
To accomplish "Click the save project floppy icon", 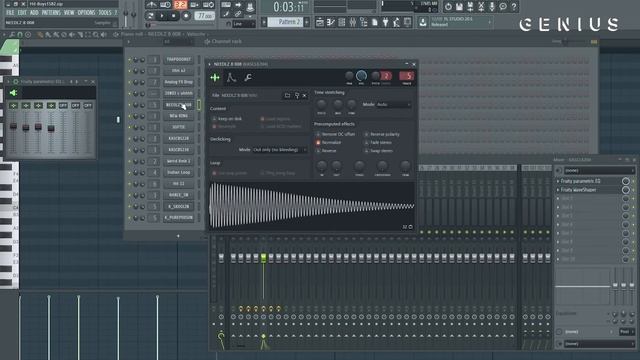I will click(459, 6).
